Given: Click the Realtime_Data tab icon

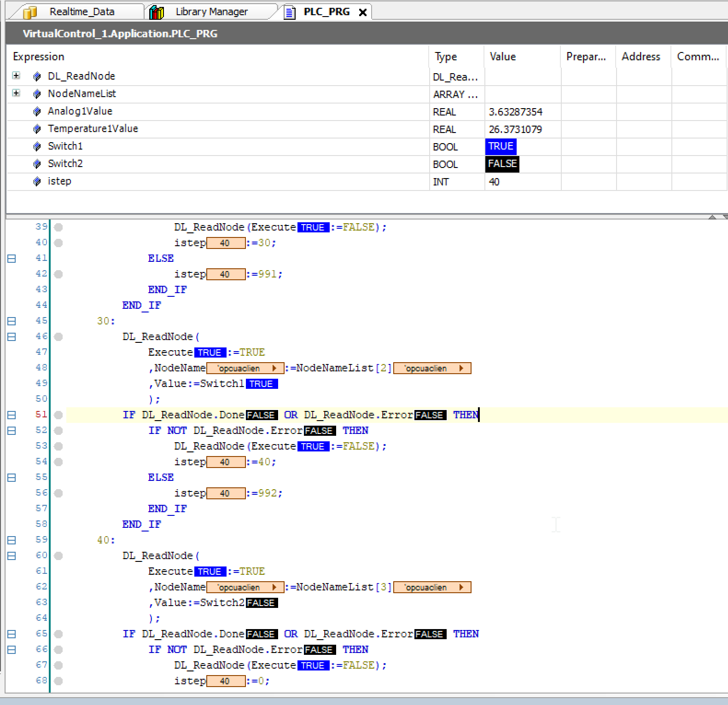Looking at the screenshot, I should 30,12.
